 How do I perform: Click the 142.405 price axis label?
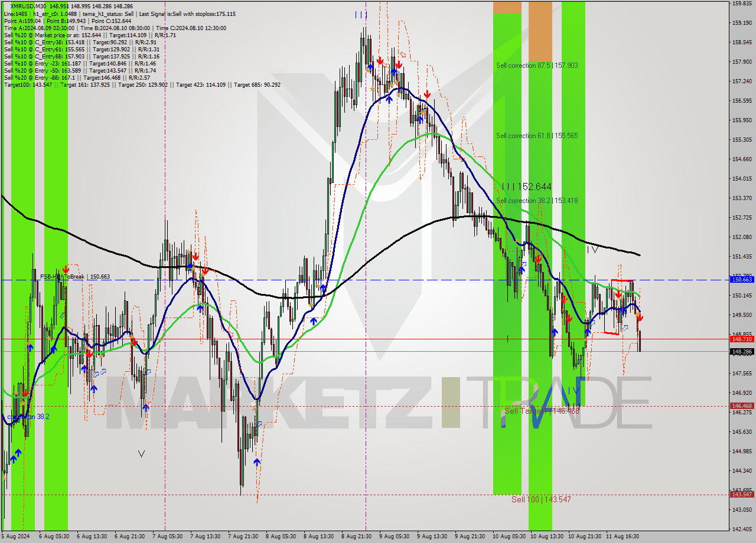click(x=742, y=529)
